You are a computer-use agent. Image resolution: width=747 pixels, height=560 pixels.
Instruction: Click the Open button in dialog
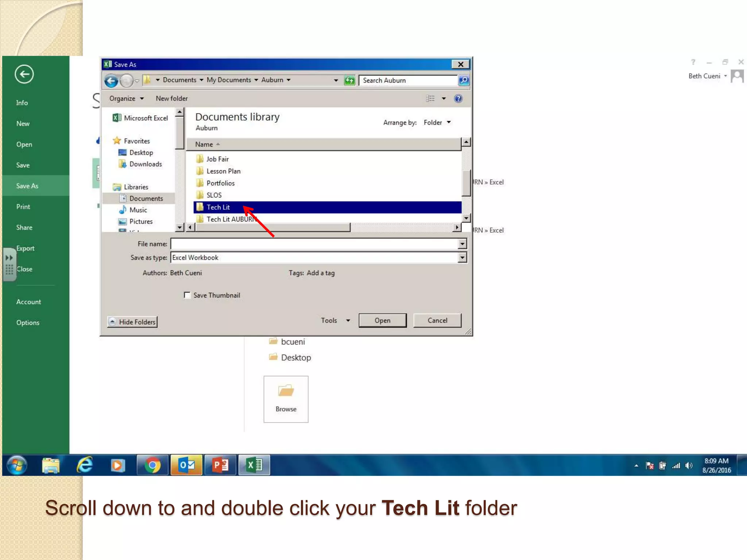coord(382,320)
